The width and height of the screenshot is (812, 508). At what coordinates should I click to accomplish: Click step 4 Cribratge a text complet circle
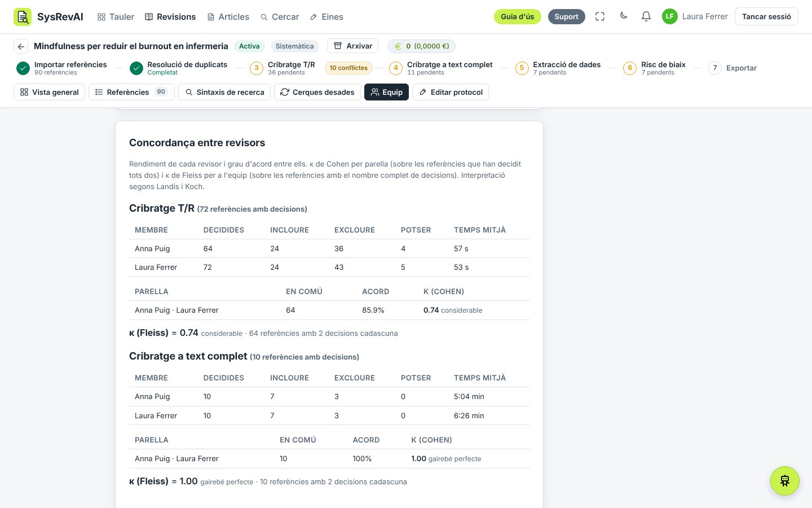tap(396, 68)
